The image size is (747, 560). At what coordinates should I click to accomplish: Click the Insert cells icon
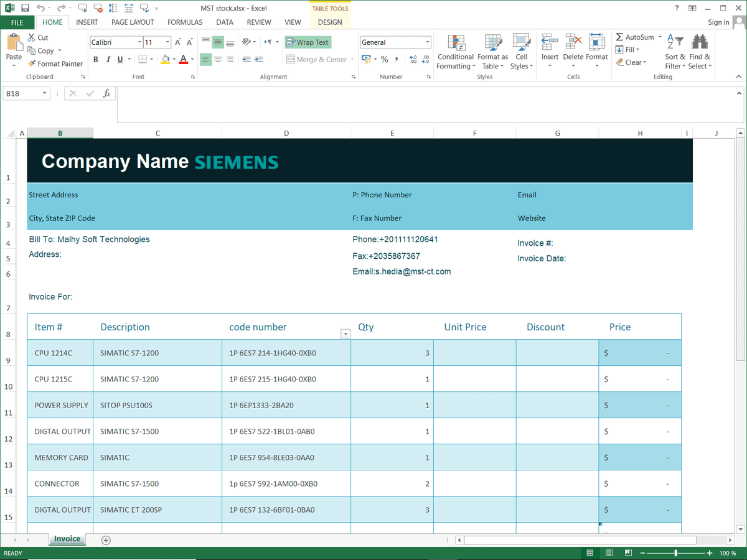(x=550, y=43)
